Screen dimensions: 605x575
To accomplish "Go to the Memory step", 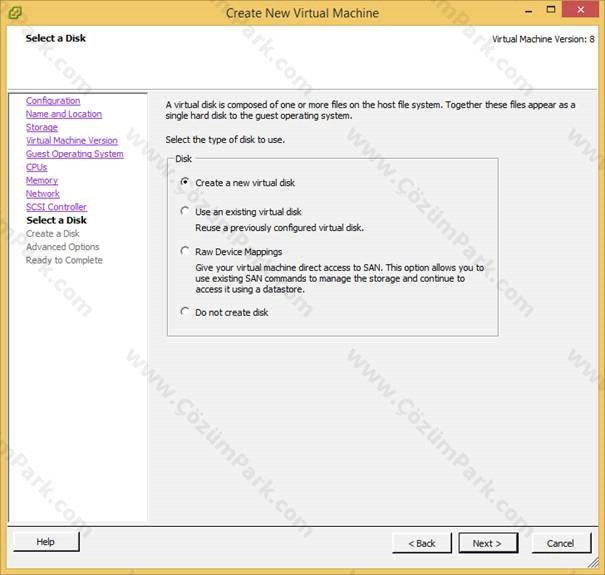I will pyautogui.click(x=42, y=181).
